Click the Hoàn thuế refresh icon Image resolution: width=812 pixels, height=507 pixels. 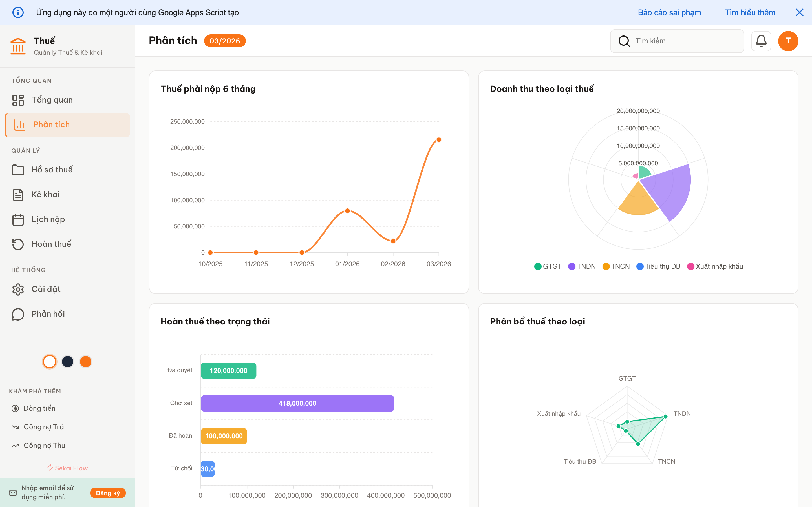click(18, 244)
